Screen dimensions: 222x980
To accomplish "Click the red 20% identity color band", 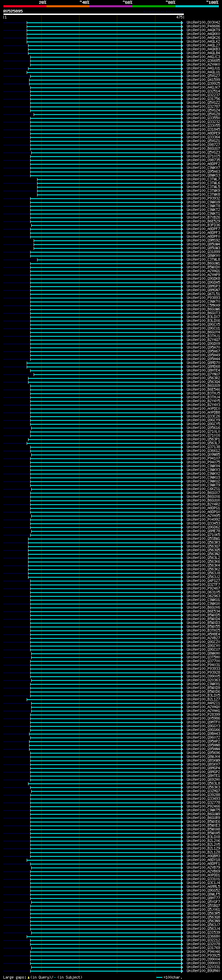I will point(25,6).
